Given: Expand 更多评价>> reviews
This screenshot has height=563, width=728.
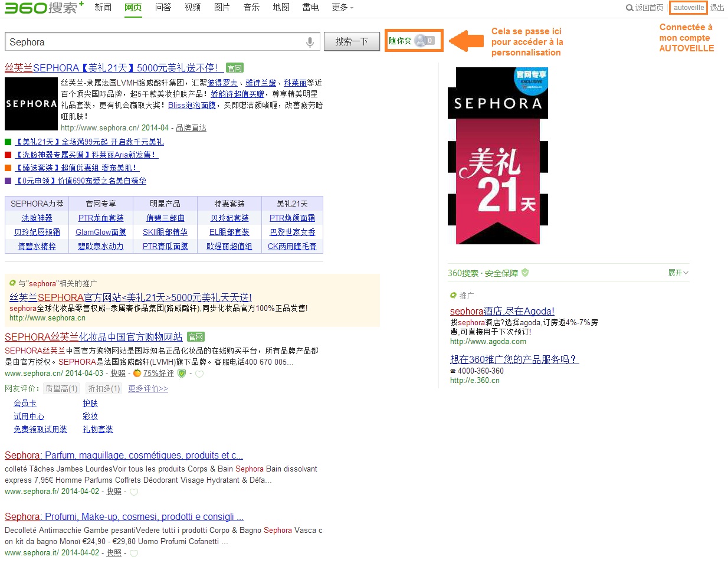Looking at the screenshot, I should coord(148,388).
